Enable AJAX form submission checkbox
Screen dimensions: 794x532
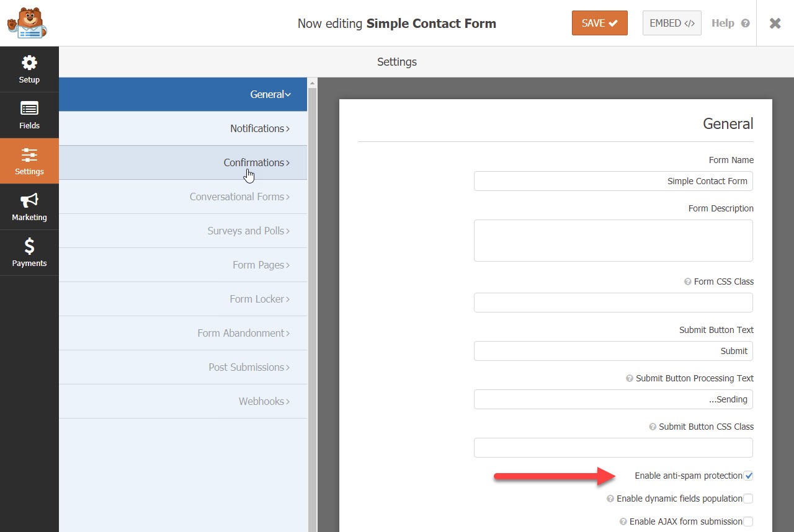click(748, 521)
